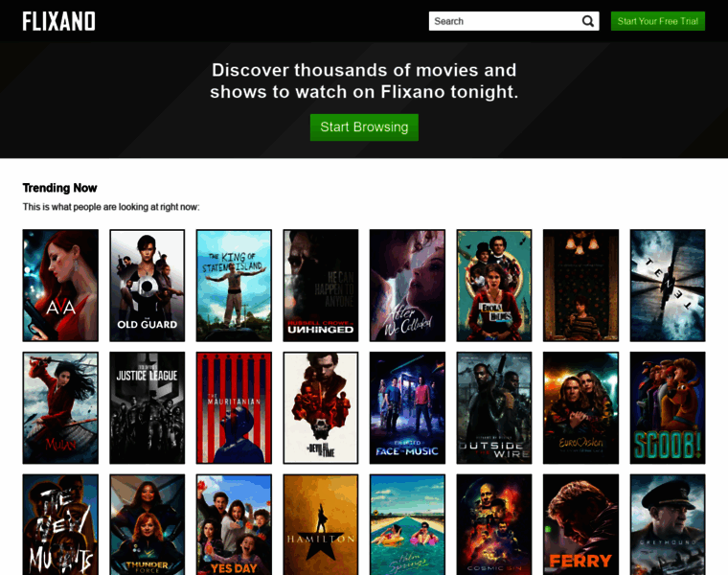Screen dimensions: 728x575
Task: Select the Scoob! movie poster
Action: pyautogui.click(x=668, y=408)
